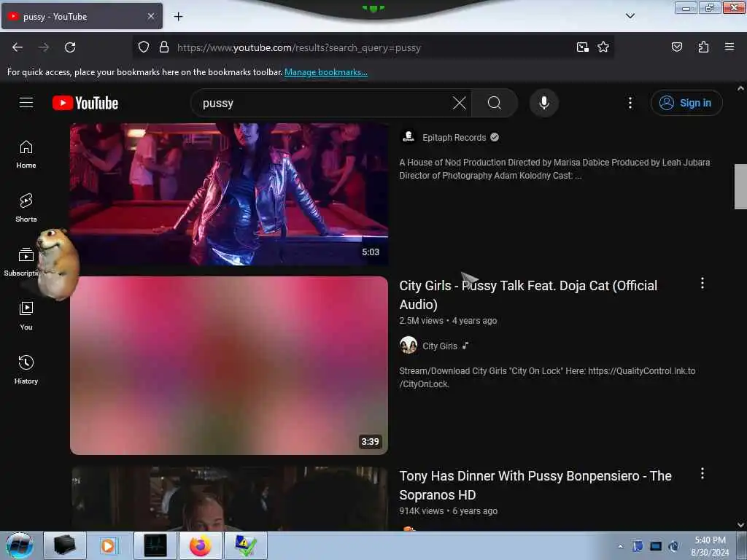Open YouTube settings three-dot menu
747x560 pixels.
(630, 103)
